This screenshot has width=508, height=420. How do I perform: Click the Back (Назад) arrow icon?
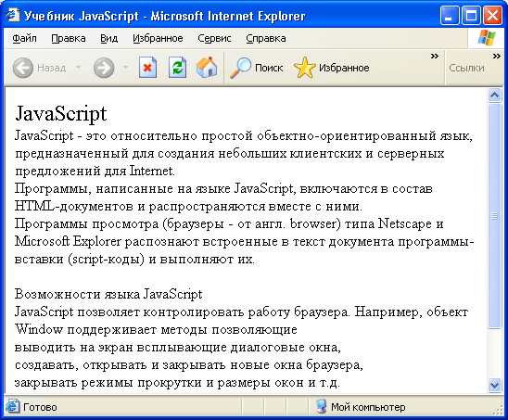point(23,68)
